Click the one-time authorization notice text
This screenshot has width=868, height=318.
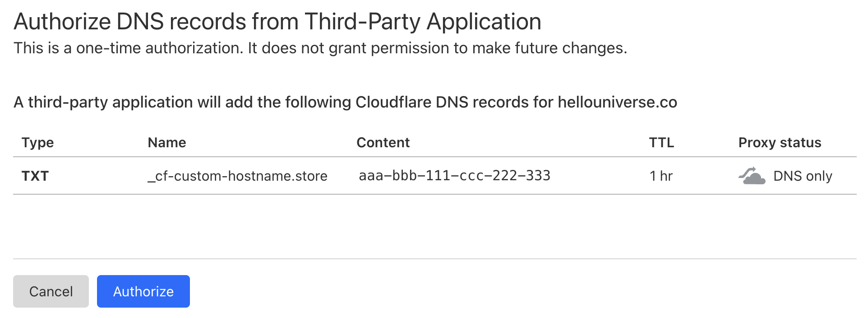(x=320, y=48)
